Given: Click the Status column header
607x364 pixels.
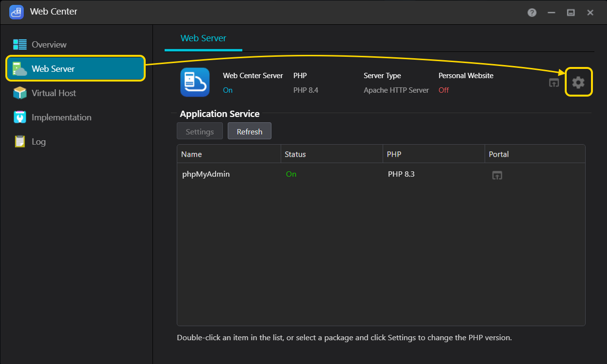Looking at the screenshot, I should [331, 154].
